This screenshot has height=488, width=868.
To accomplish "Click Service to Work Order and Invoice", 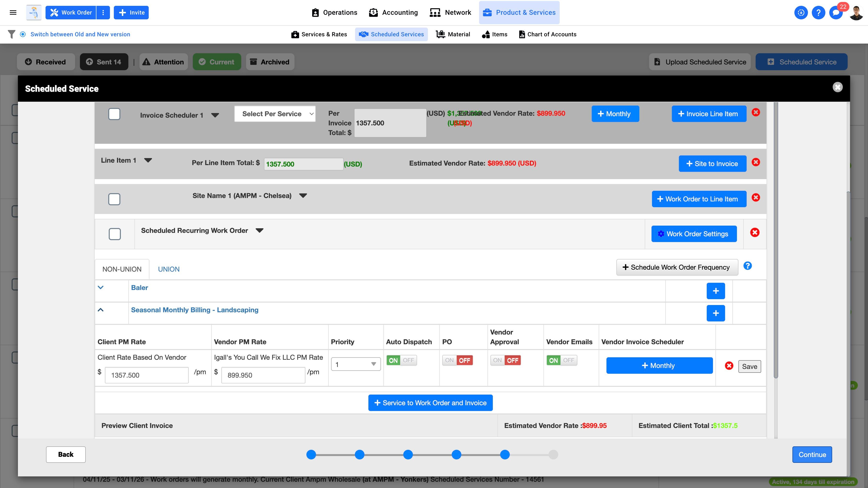I will (430, 403).
